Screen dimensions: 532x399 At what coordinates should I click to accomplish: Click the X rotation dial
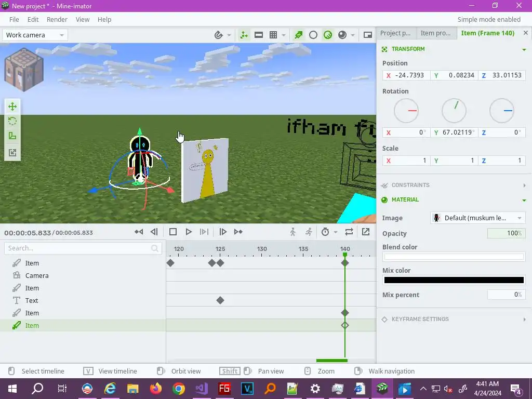click(x=406, y=111)
